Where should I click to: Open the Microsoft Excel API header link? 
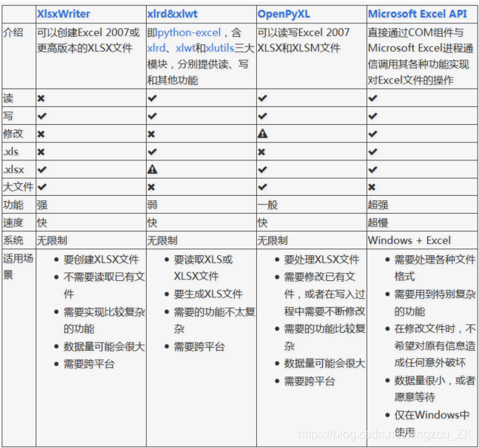[x=417, y=14]
